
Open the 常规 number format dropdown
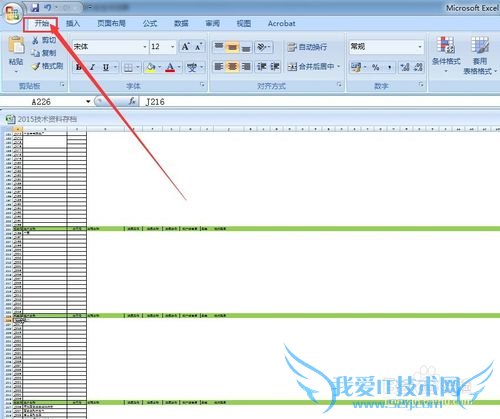pos(420,47)
